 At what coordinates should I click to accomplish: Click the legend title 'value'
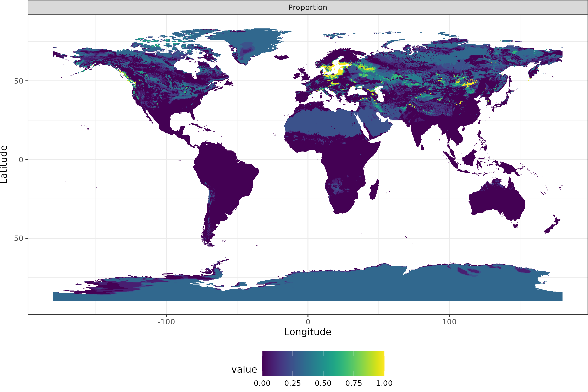pos(244,370)
